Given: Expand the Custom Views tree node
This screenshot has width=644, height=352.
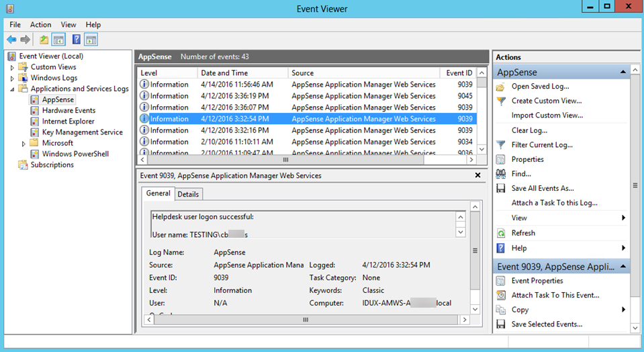Looking at the screenshot, I should point(12,67).
